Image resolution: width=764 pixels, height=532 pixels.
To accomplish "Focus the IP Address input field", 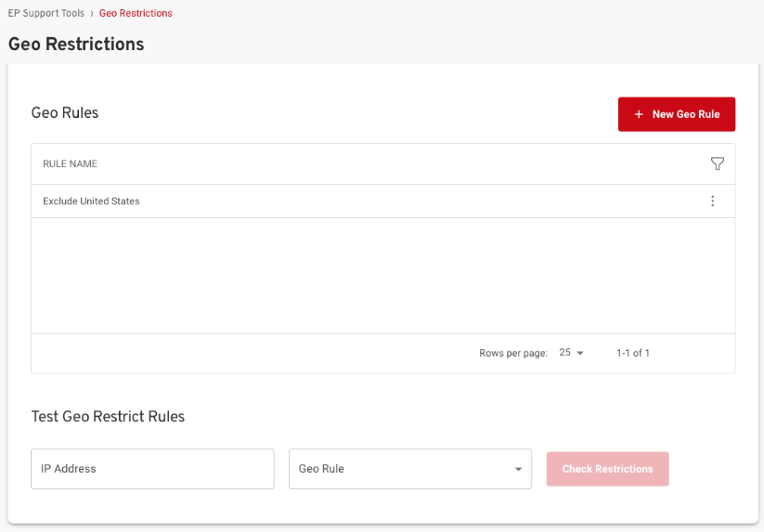I will pos(152,469).
